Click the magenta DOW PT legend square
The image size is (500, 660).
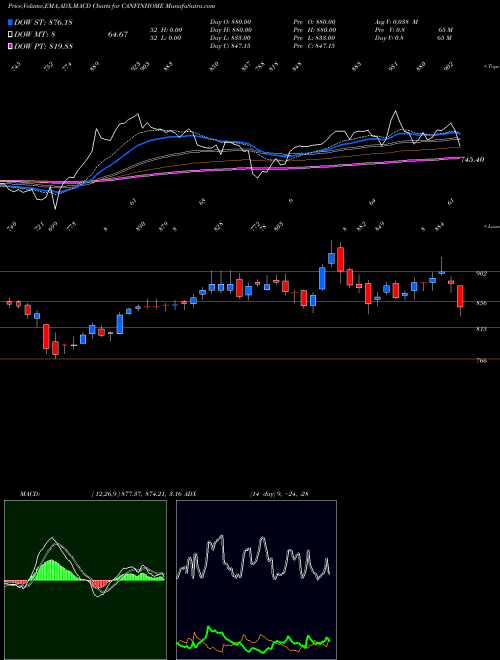pos(11,46)
